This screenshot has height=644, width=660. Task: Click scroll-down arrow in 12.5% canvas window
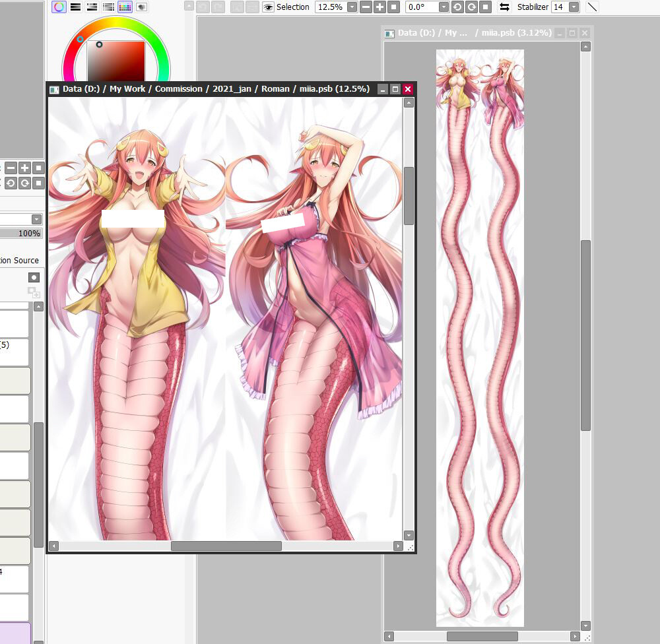coord(409,535)
